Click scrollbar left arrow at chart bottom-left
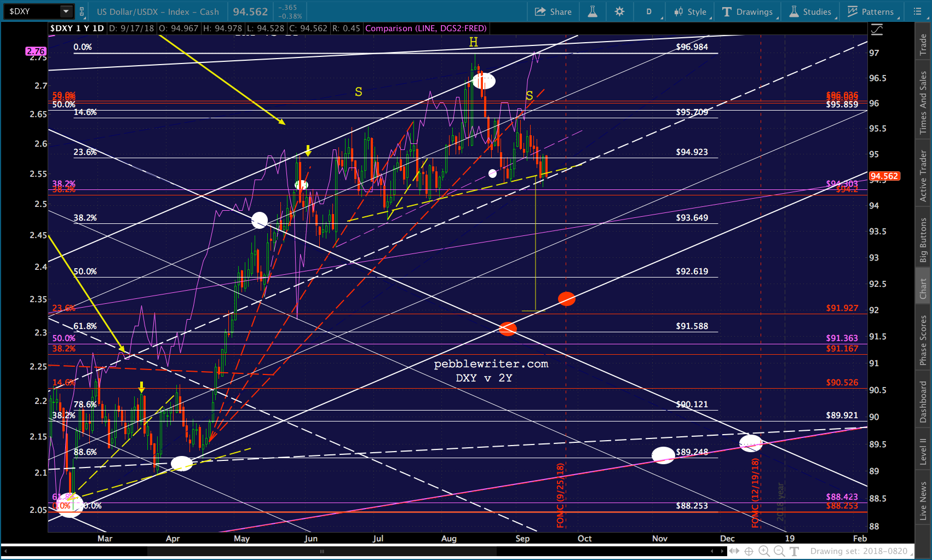This screenshot has width=932, height=560. [4, 551]
